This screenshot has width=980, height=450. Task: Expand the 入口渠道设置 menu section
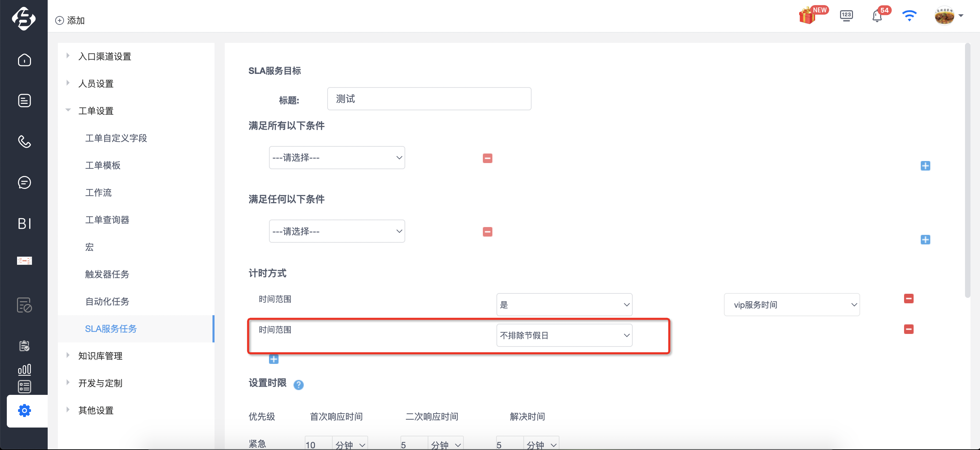tap(104, 56)
